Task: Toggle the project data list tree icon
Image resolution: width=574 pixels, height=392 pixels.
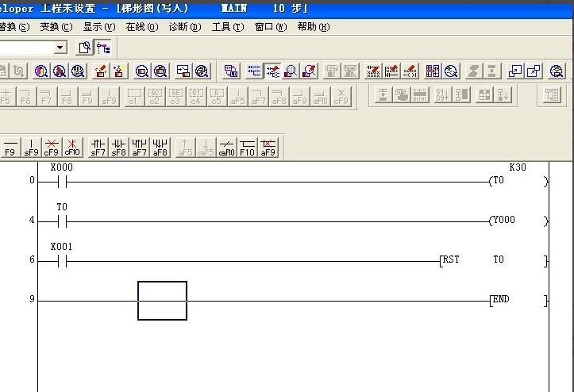Action: 103,48
